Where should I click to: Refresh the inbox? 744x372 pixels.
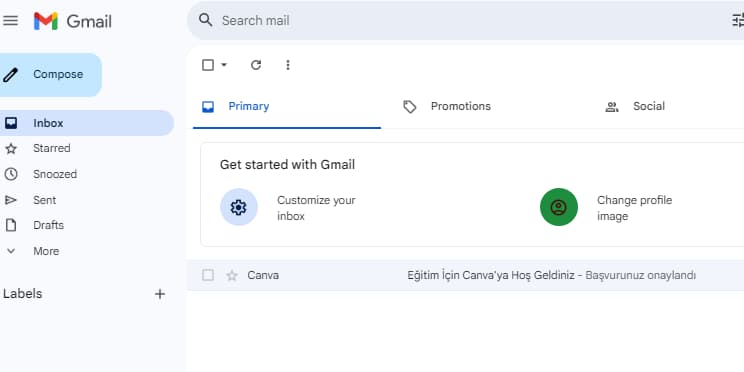tap(256, 65)
